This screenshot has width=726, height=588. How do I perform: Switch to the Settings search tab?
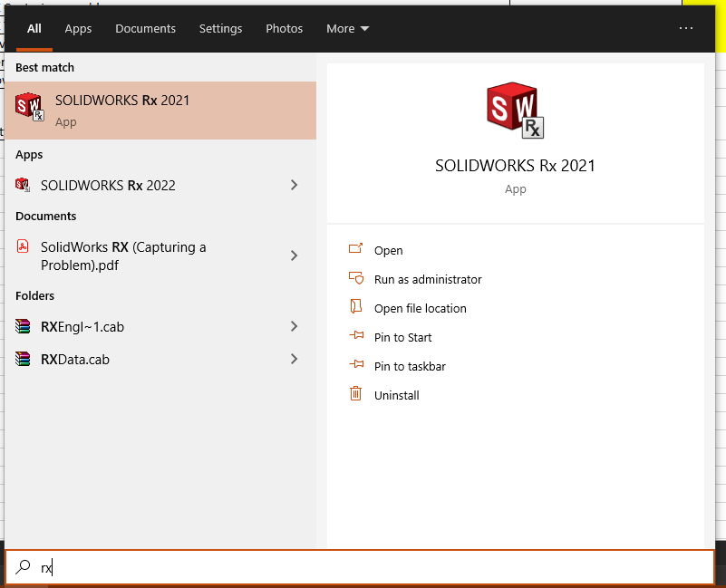pos(220,28)
